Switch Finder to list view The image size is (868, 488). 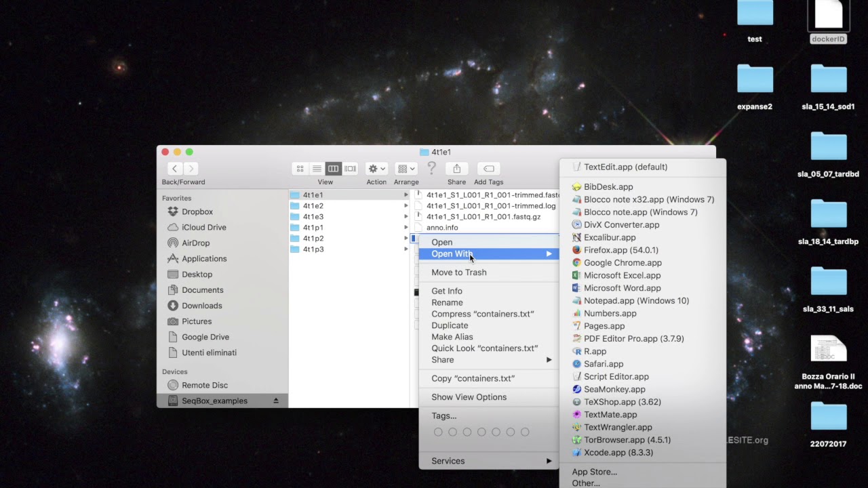click(317, 169)
